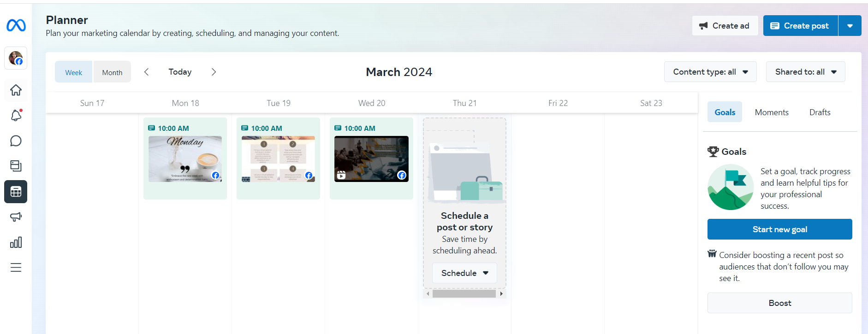Switch to the Moments tab
The image size is (868, 334).
coord(772,112)
